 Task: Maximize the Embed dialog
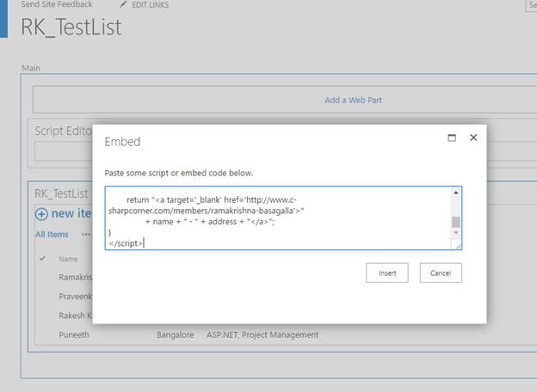pyautogui.click(x=452, y=138)
